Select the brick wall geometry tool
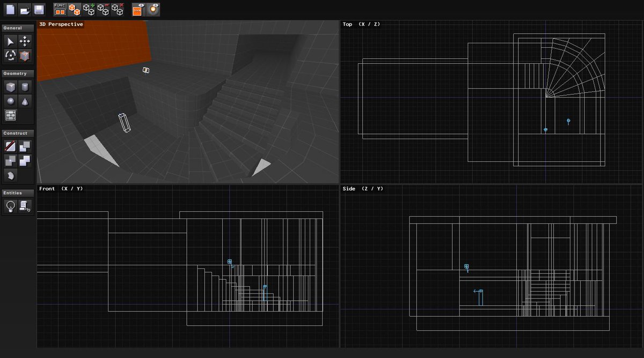644x358 pixels. [x=10, y=115]
